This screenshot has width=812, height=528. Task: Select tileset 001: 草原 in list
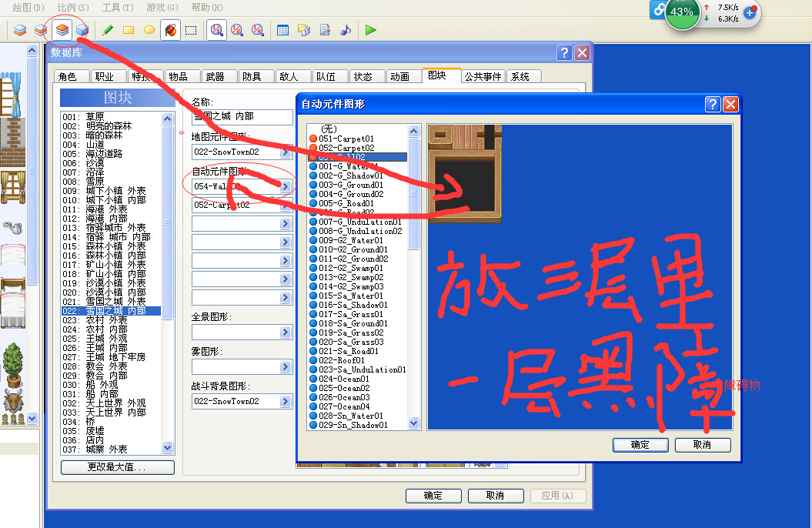point(111,116)
